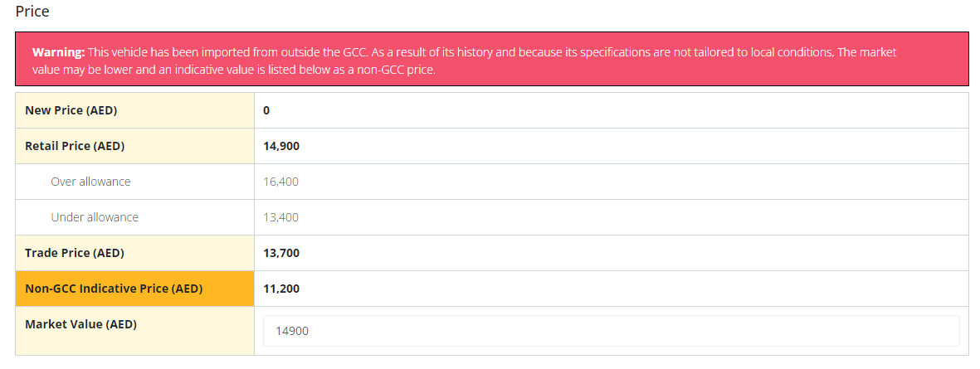Select the Over allowance value 16,400
The width and height of the screenshot is (980, 369).
pyautogui.click(x=280, y=182)
